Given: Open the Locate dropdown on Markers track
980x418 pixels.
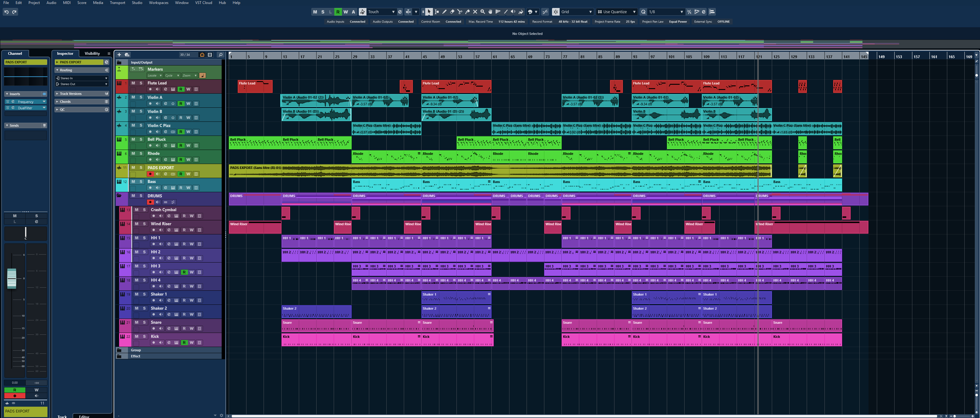Looking at the screenshot, I should click(155, 76).
